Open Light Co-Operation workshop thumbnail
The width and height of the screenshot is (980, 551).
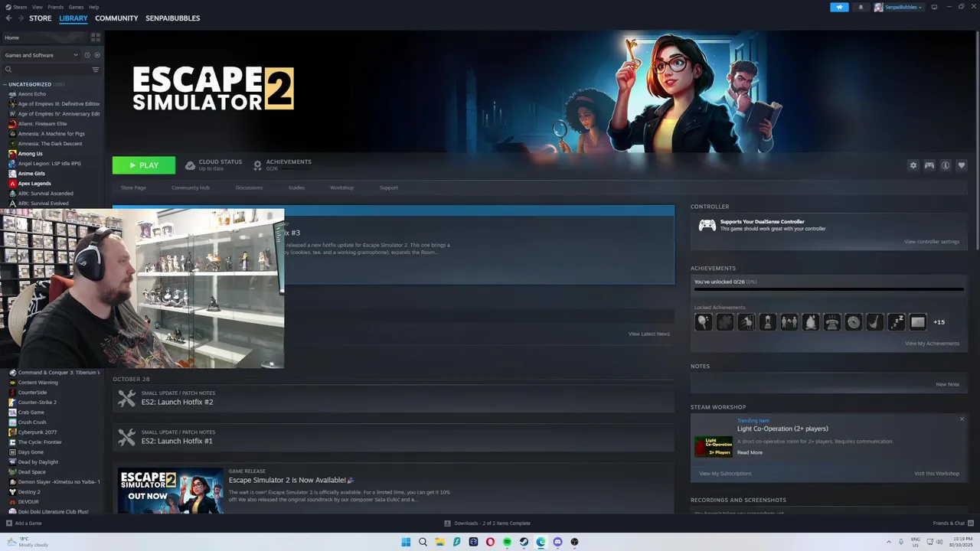[x=713, y=446]
